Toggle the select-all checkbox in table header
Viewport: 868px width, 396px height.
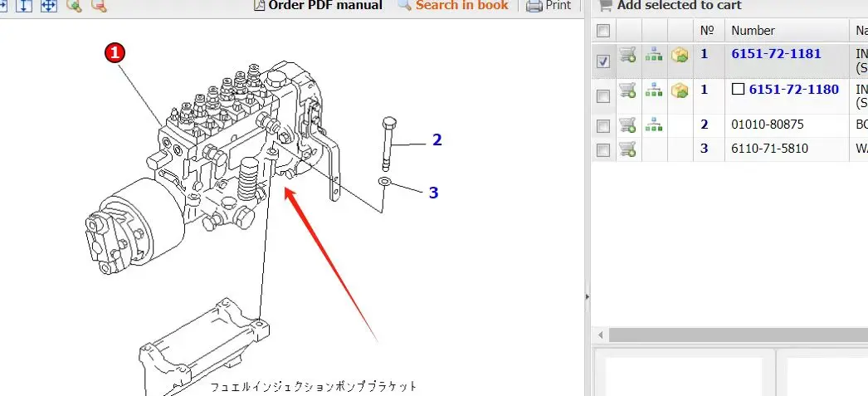click(603, 31)
